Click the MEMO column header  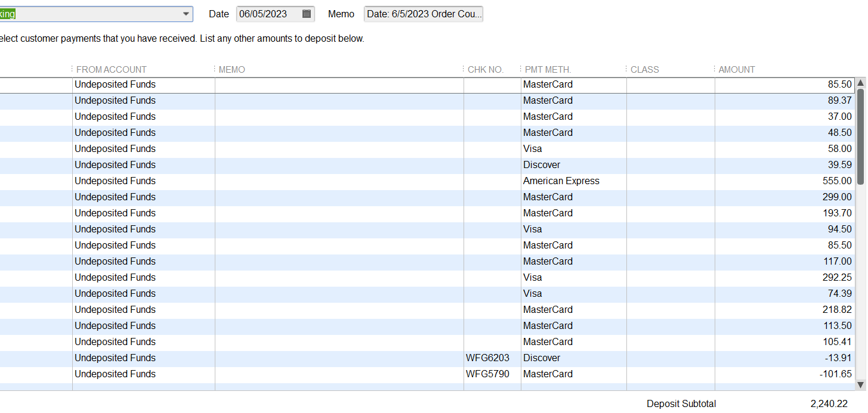(x=232, y=70)
